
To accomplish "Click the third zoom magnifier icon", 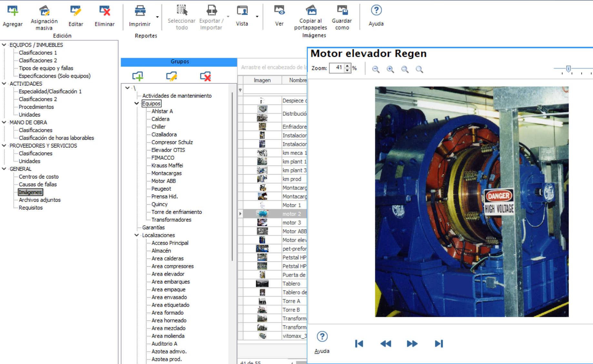I will 405,69.
